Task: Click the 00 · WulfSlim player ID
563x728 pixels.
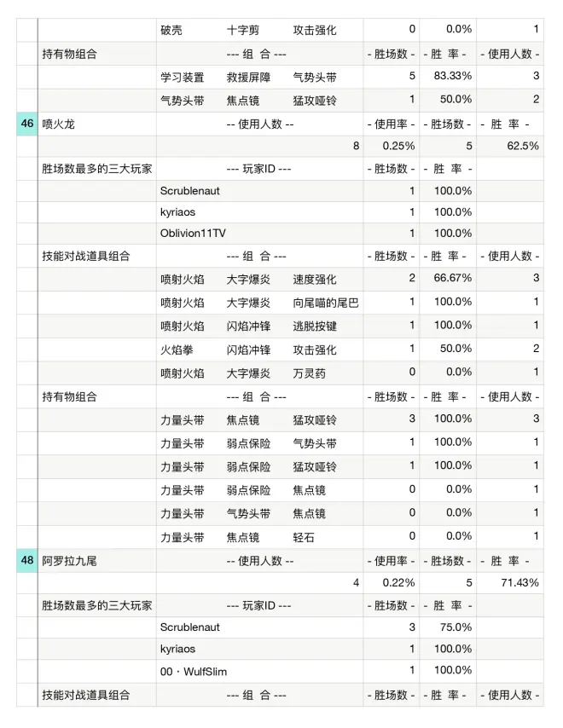Action: [194, 671]
